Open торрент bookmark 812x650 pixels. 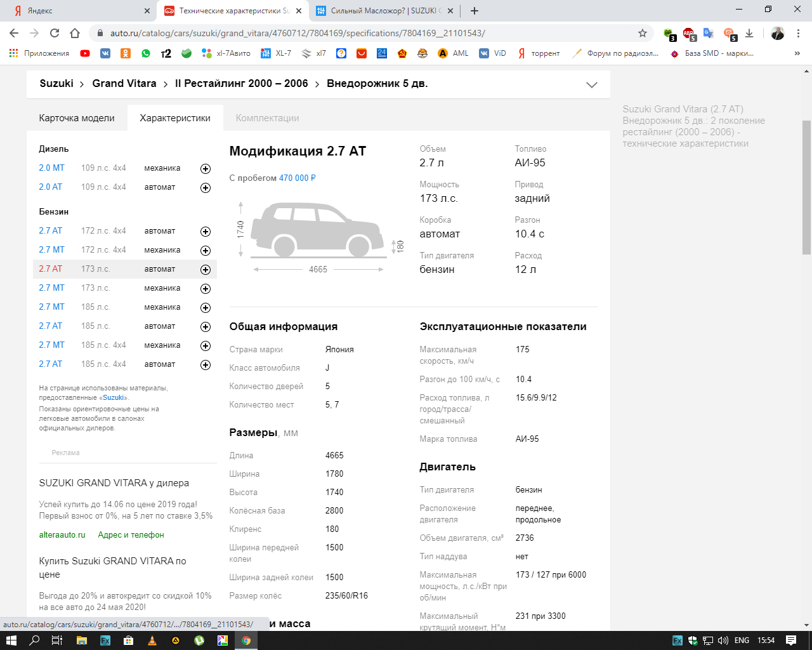point(539,53)
